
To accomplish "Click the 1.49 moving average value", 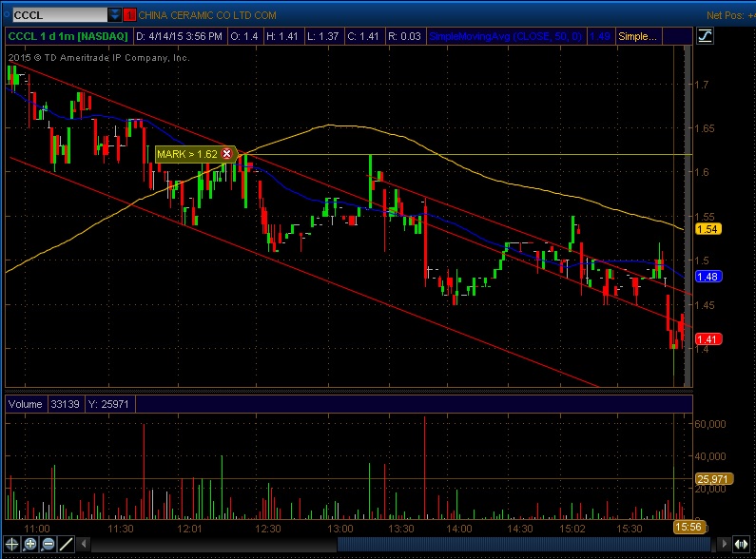I will (x=600, y=36).
